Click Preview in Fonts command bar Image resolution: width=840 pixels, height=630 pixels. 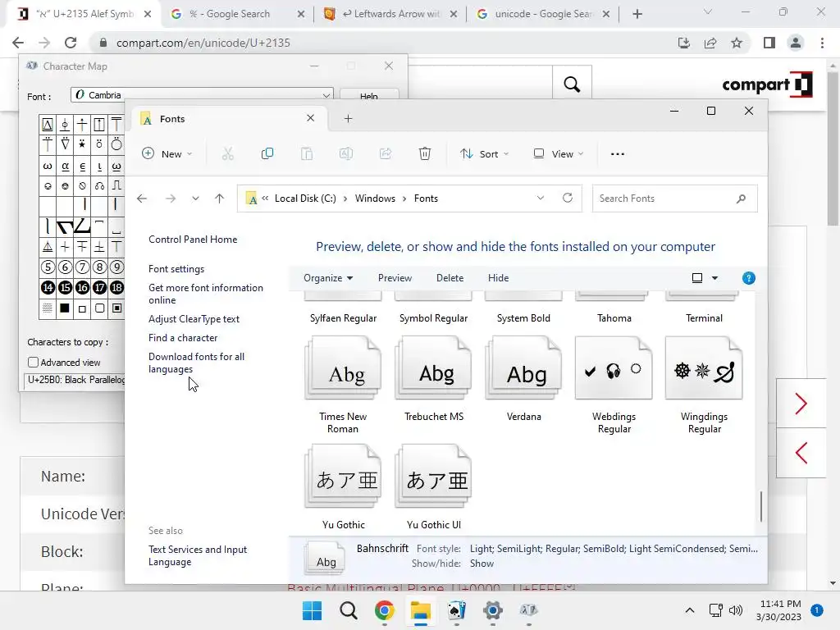[x=395, y=278]
